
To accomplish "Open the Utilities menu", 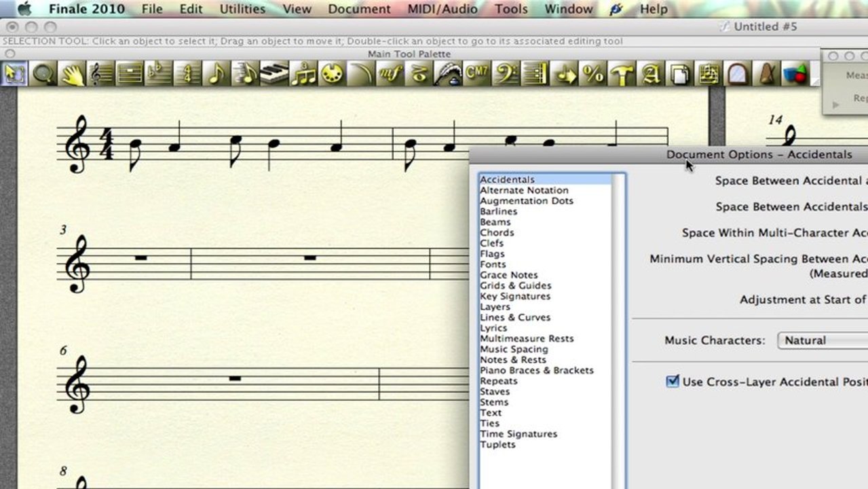I will tap(242, 9).
